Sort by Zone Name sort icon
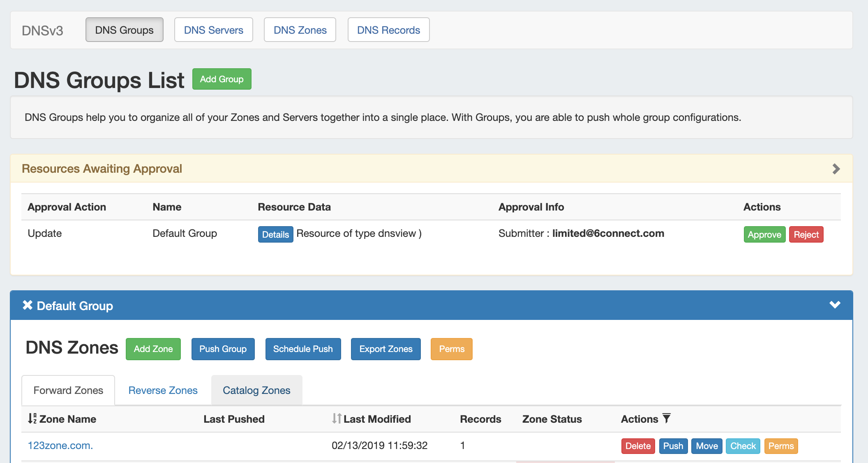This screenshot has width=868, height=463. [32, 419]
